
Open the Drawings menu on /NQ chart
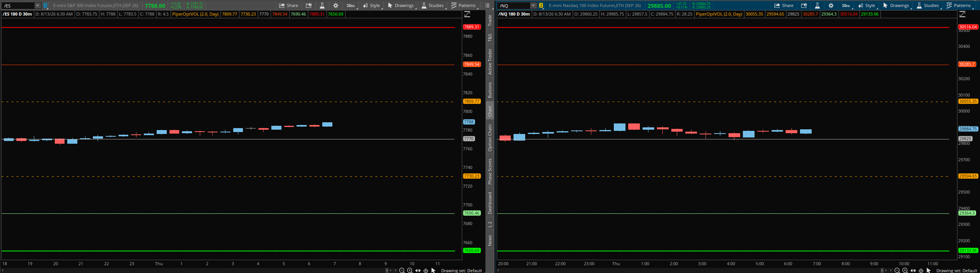coord(896,6)
